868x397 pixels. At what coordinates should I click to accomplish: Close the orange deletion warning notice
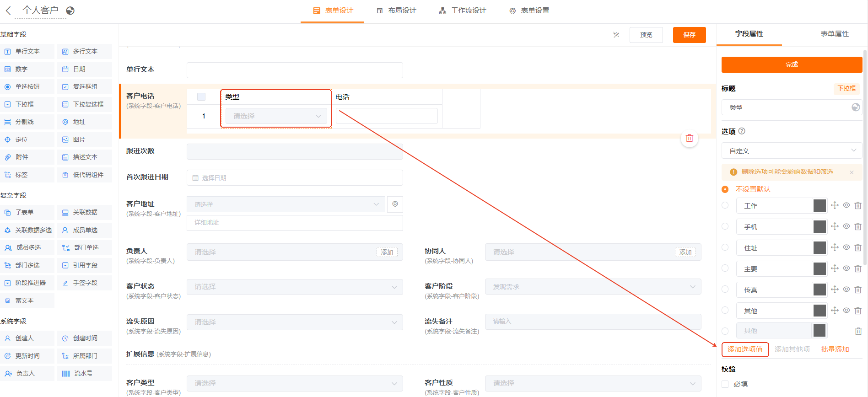pyautogui.click(x=852, y=172)
